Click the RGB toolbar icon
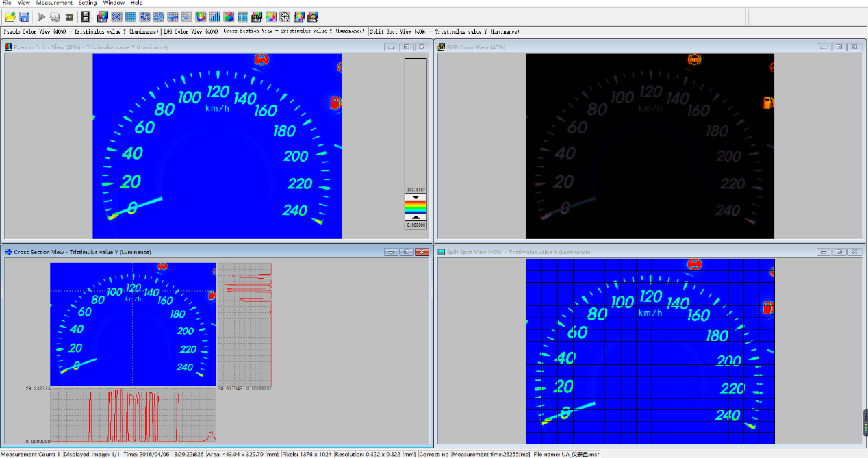The image size is (868, 458). [x=257, y=16]
